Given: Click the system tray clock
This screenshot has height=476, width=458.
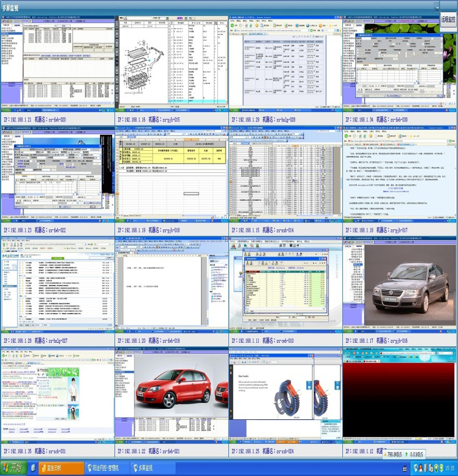Looking at the screenshot, I should (450, 468).
